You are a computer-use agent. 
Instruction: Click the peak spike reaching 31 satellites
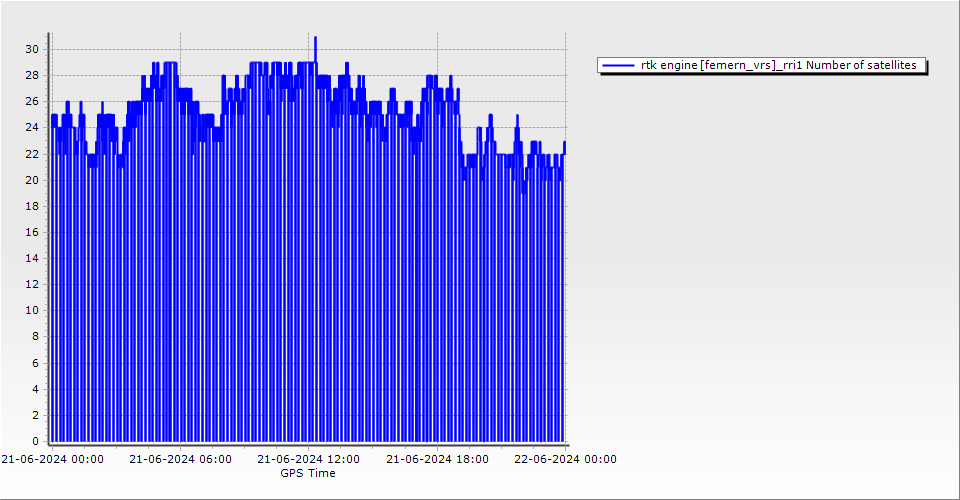click(315, 38)
